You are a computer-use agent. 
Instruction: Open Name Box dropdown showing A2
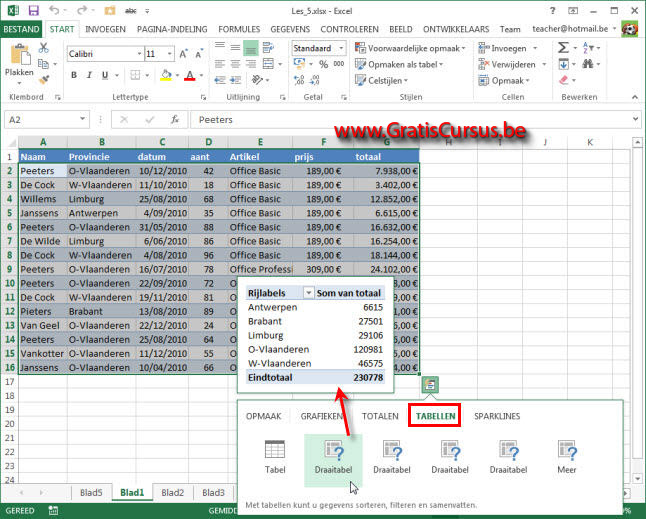tap(82, 119)
